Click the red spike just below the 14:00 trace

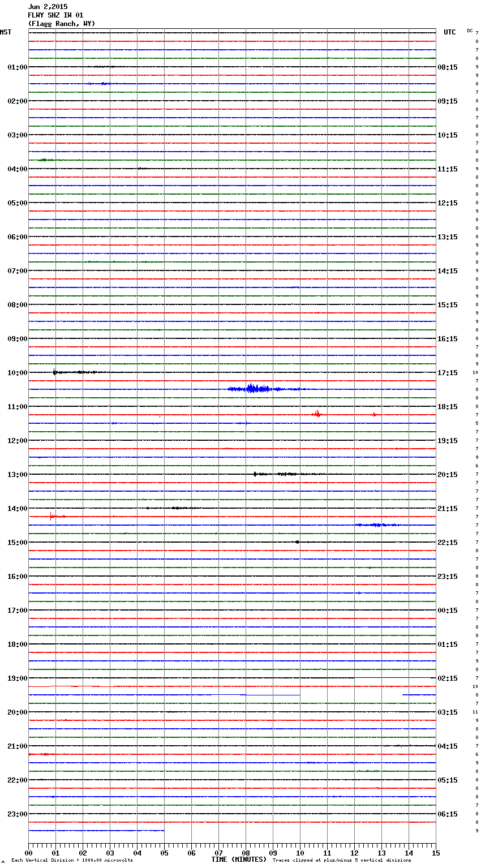pyautogui.click(x=51, y=515)
